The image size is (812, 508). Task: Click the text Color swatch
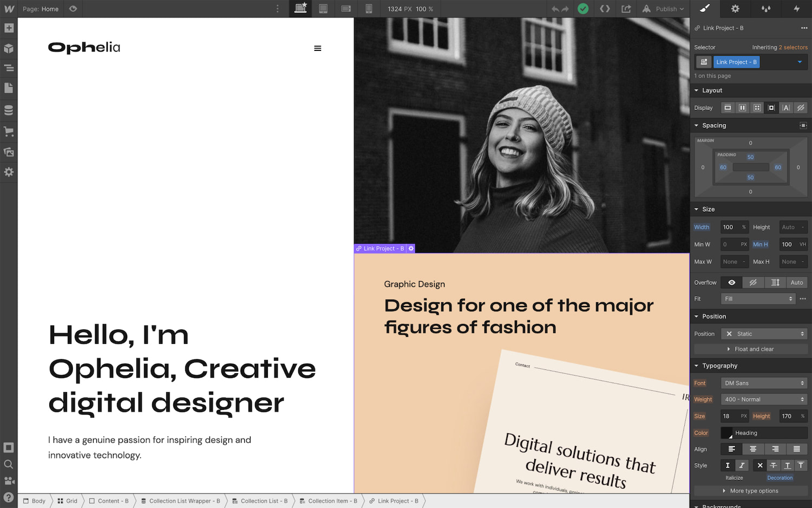(727, 433)
